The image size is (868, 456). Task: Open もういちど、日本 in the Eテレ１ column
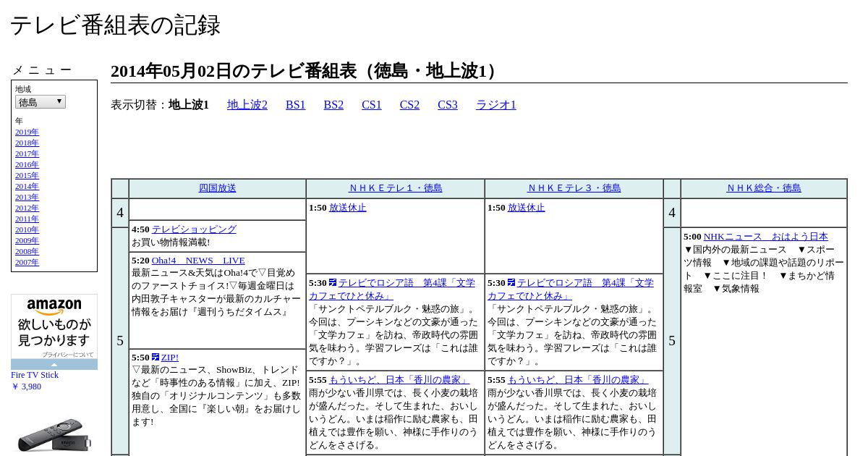(x=399, y=380)
